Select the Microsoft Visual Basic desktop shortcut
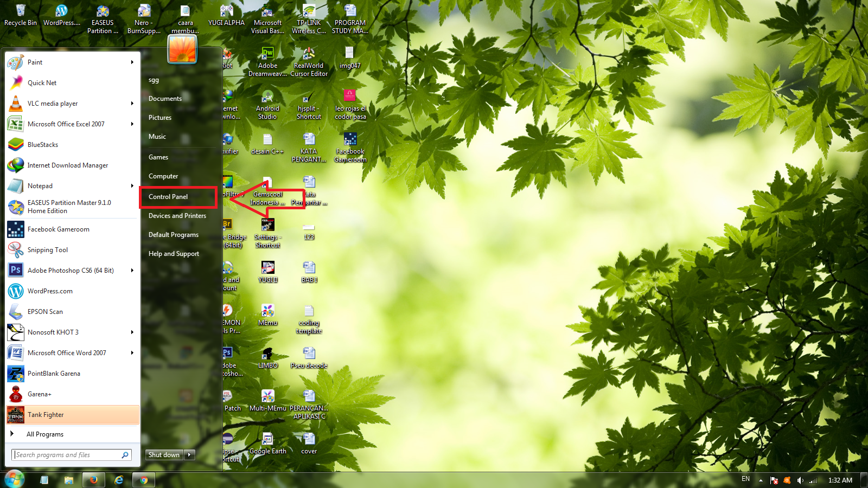 tap(267, 19)
